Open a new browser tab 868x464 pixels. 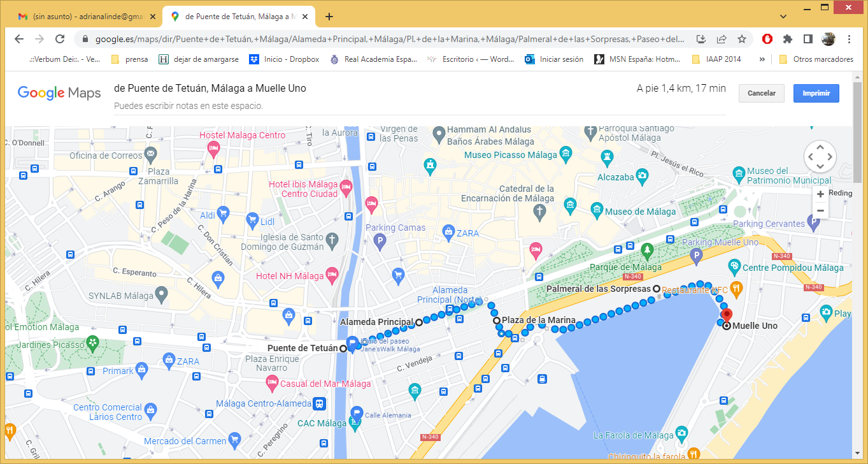[x=329, y=17]
